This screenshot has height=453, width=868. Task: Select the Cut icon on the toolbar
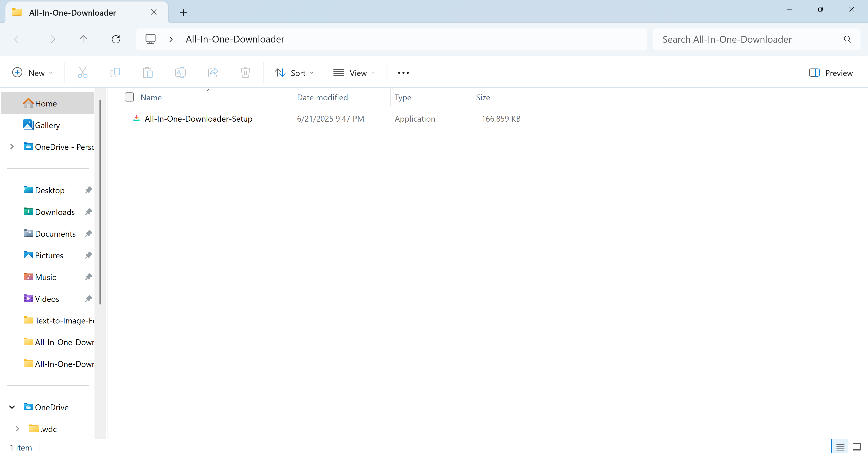point(83,73)
